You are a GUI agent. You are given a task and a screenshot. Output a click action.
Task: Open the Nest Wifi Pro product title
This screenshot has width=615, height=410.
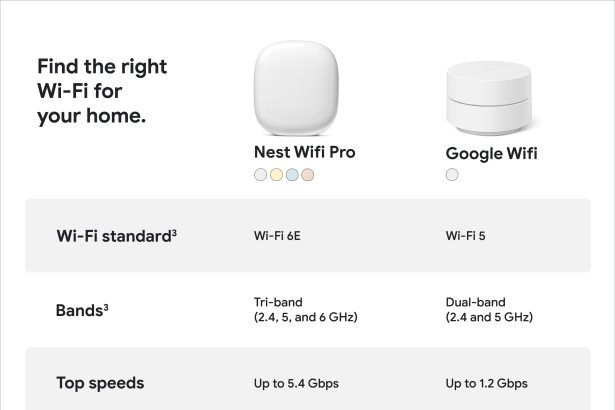(x=304, y=153)
